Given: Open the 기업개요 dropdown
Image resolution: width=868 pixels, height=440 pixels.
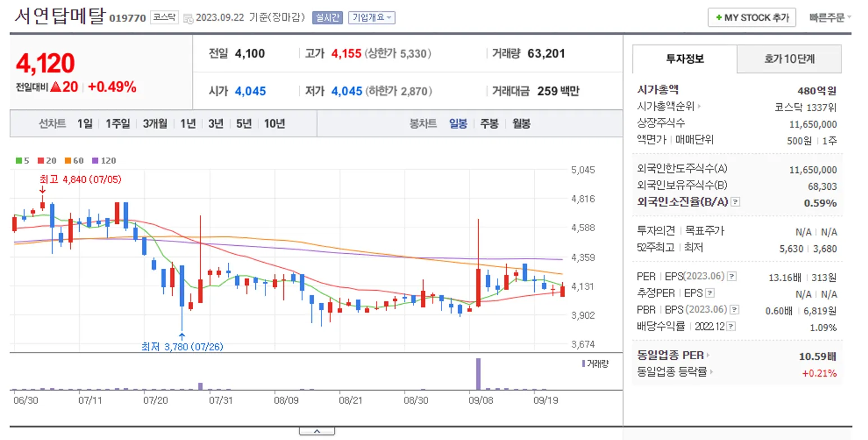Looking at the screenshot, I should point(371,17).
